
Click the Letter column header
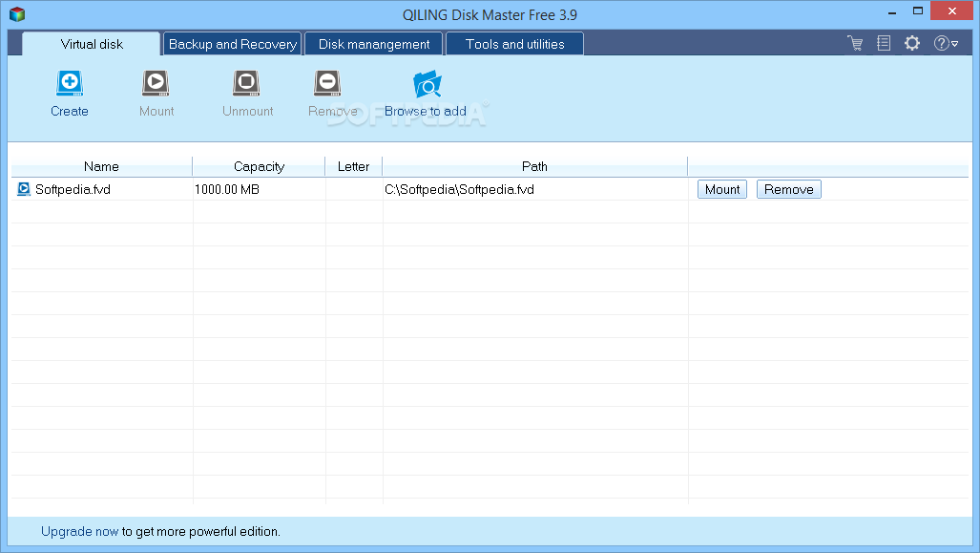tap(353, 166)
